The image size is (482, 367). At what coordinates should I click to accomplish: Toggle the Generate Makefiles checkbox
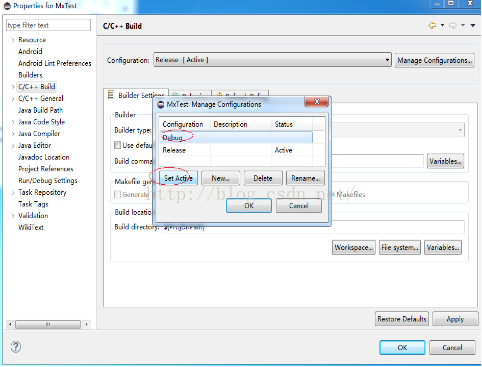click(117, 194)
